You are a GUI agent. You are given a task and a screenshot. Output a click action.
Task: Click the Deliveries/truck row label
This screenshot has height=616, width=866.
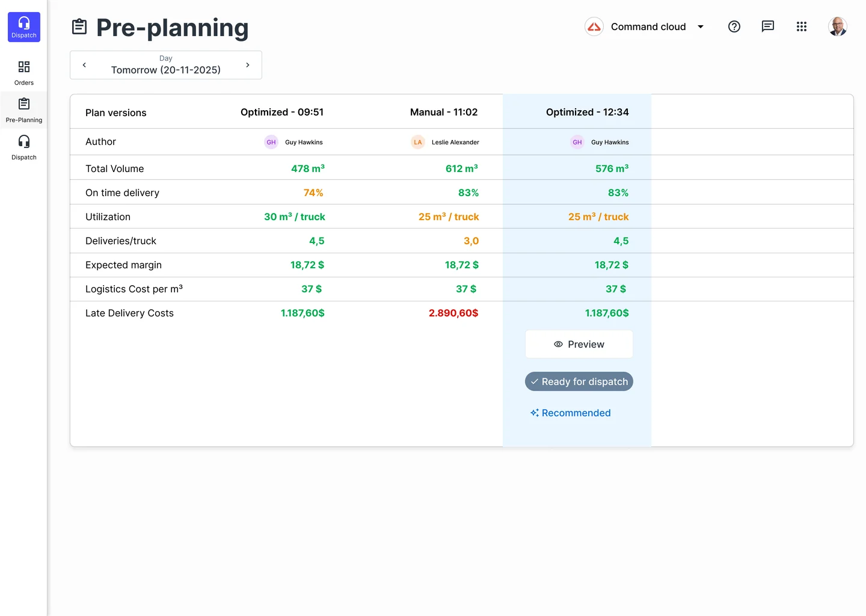tap(121, 241)
